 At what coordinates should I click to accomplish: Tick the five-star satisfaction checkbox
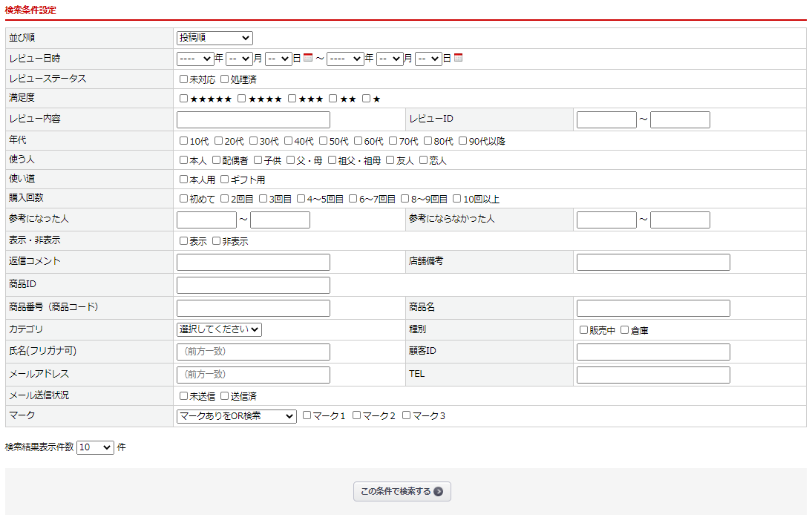coord(184,99)
